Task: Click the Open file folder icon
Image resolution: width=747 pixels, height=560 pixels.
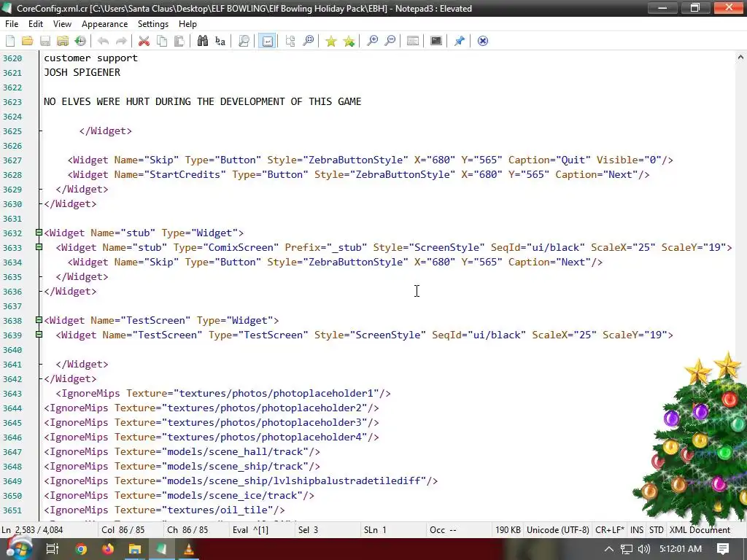Action: 27,41
